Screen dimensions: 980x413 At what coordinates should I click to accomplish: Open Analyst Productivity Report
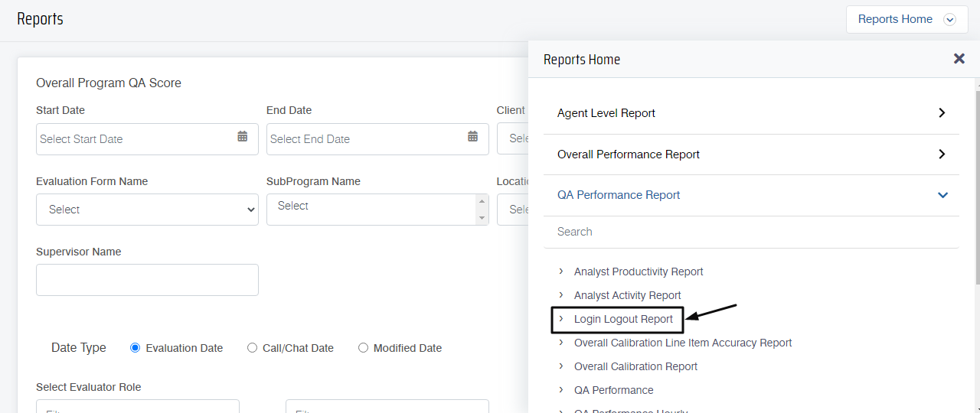pos(639,272)
